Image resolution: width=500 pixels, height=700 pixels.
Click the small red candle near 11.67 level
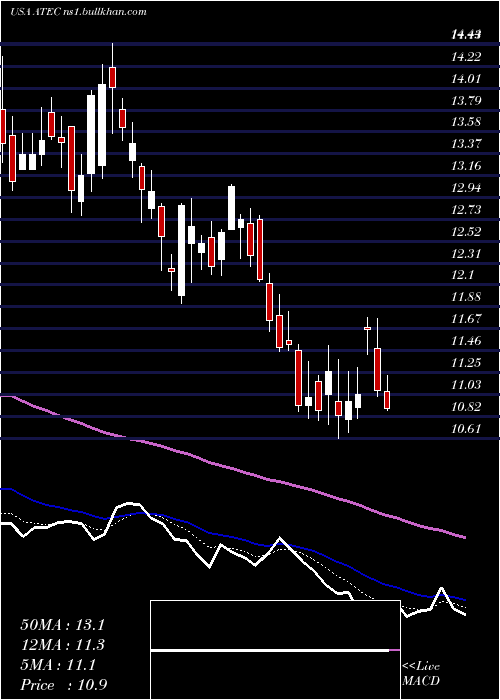pyautogui.click(x=367, y=329)
